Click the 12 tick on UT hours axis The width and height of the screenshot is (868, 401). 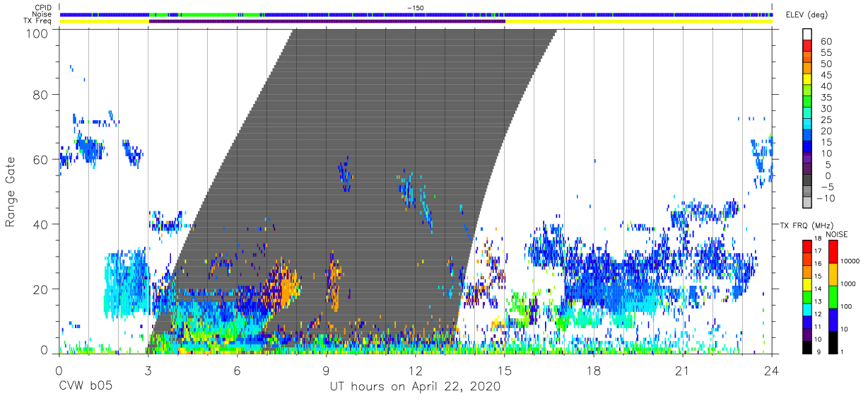tap(416, 371)
